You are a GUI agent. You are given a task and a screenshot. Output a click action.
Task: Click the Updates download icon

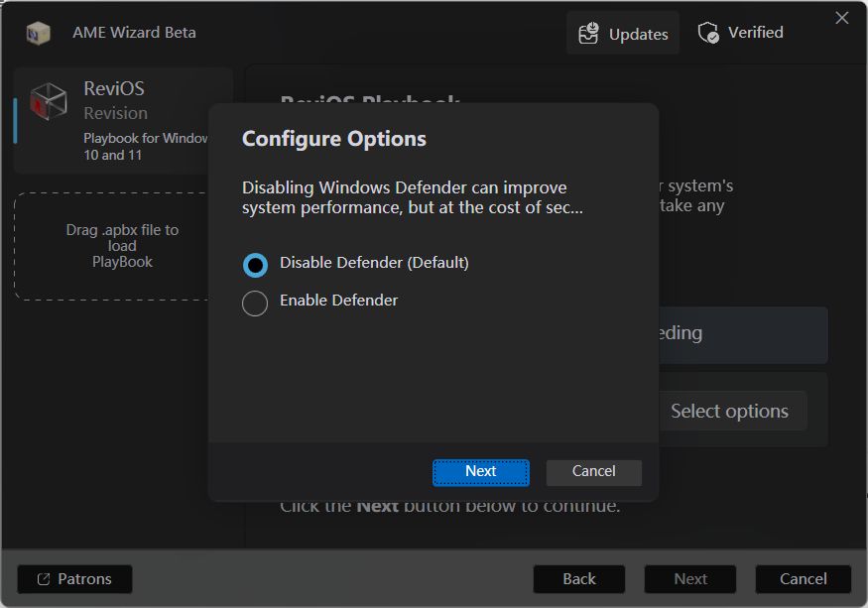click(x=589, y=34)
